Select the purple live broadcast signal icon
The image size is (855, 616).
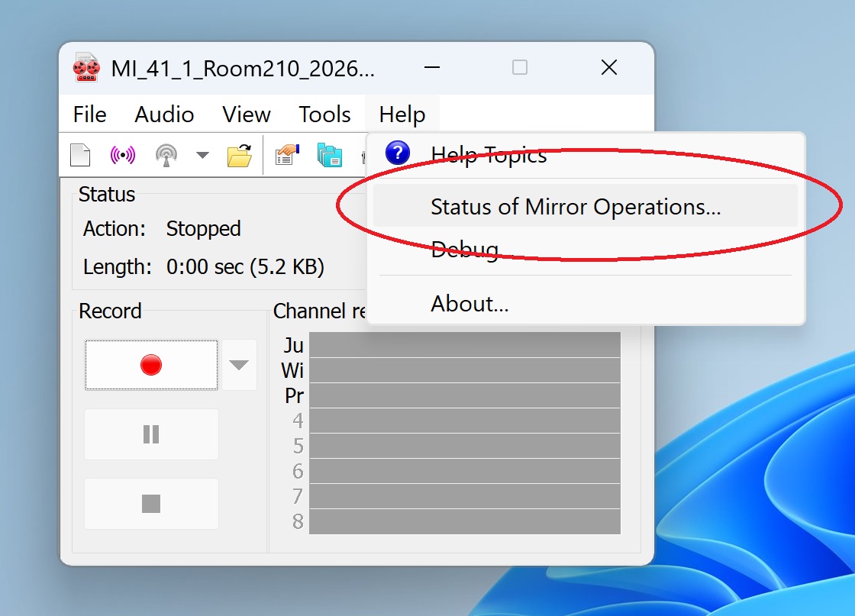pos(123,156)
